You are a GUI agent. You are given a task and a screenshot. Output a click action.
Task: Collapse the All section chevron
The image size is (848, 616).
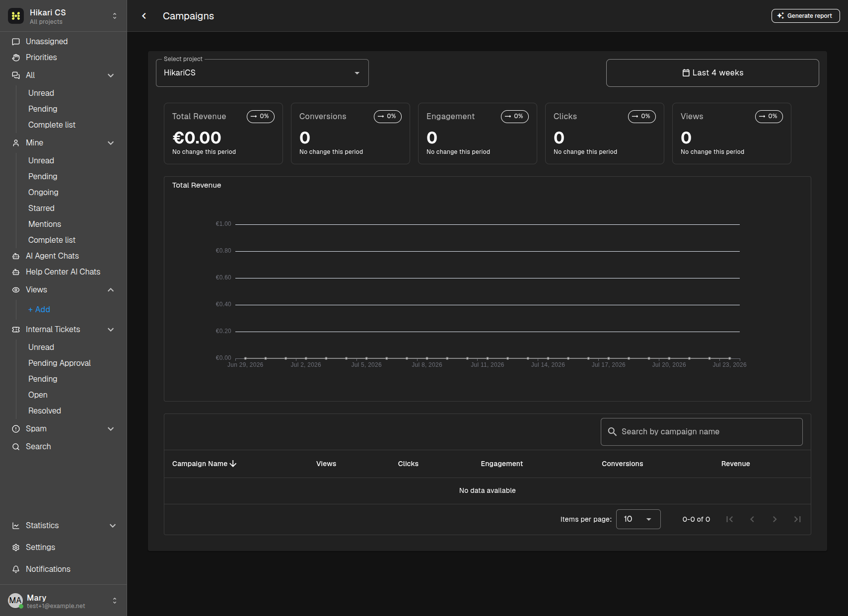(111, 75)
